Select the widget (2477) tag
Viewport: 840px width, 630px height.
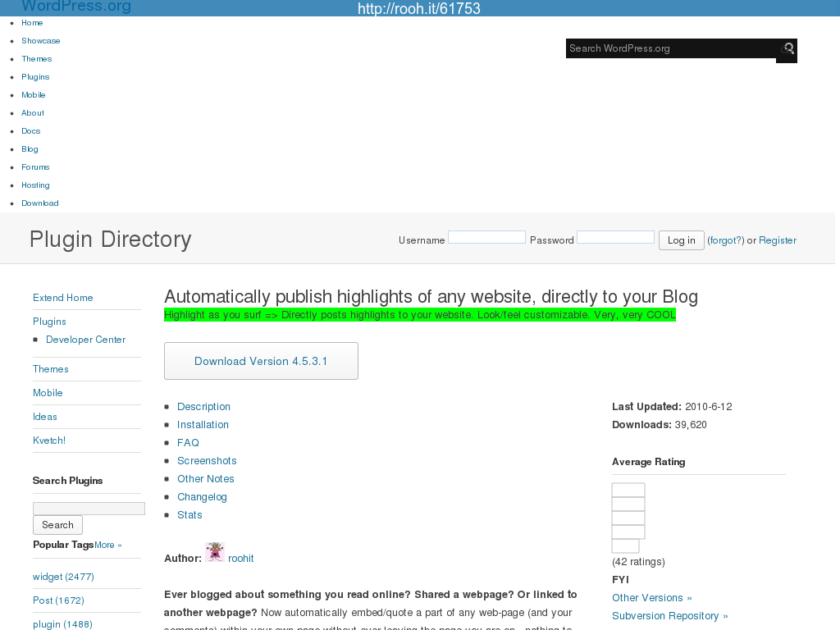pyautogui.click(x=63, y=577)
